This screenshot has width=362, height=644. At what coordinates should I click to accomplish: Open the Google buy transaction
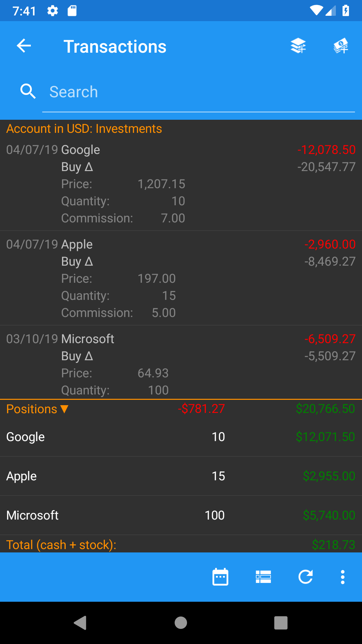(181, 183)
